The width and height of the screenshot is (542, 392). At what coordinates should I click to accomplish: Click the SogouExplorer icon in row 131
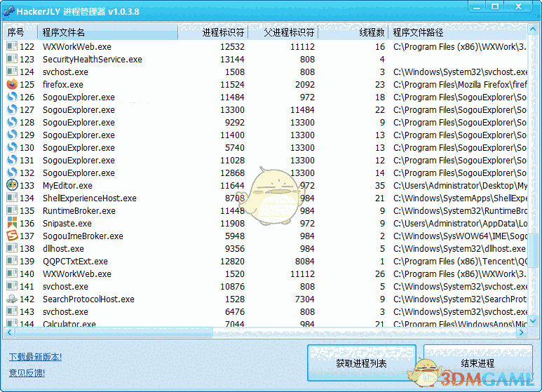(x=12, y=160)
